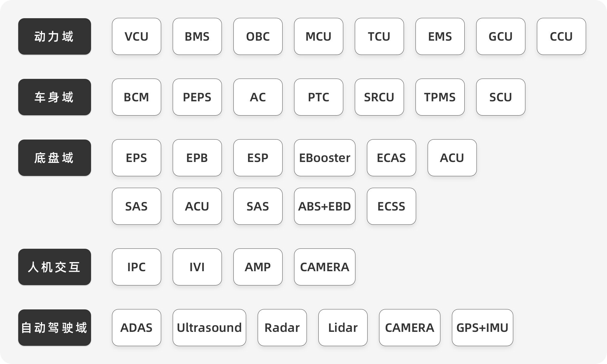This screenshot has height=364, width=607.
Task: Click the IVI module box
Action: [197, 267]
